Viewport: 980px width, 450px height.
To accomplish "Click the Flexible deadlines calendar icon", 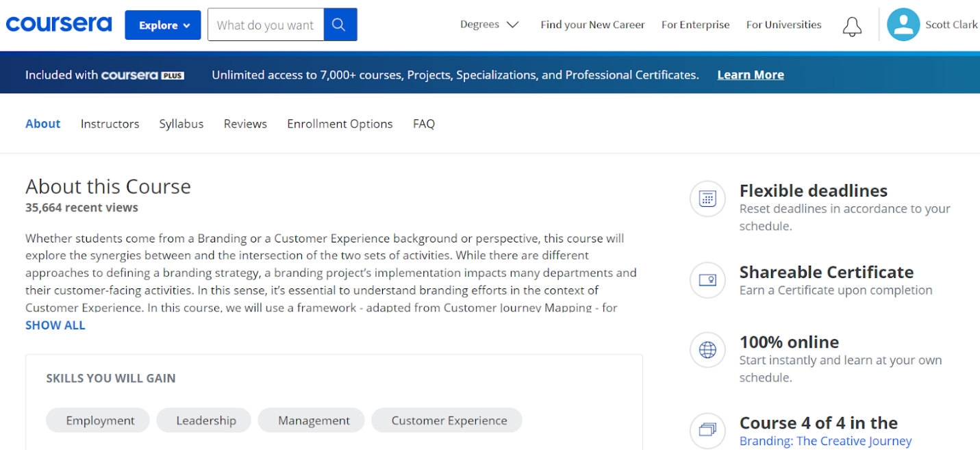I will (707, 199).
